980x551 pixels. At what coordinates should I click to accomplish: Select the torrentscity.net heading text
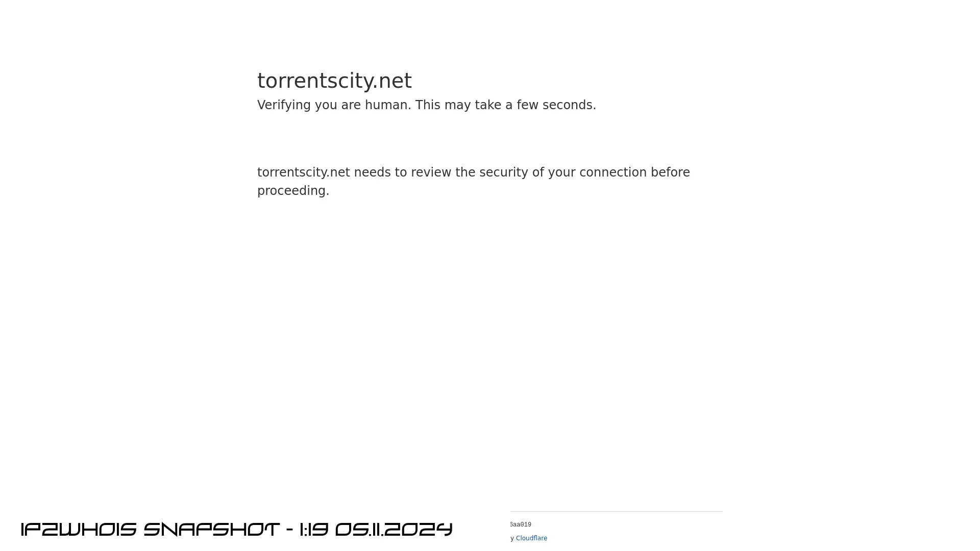point(334,81)
